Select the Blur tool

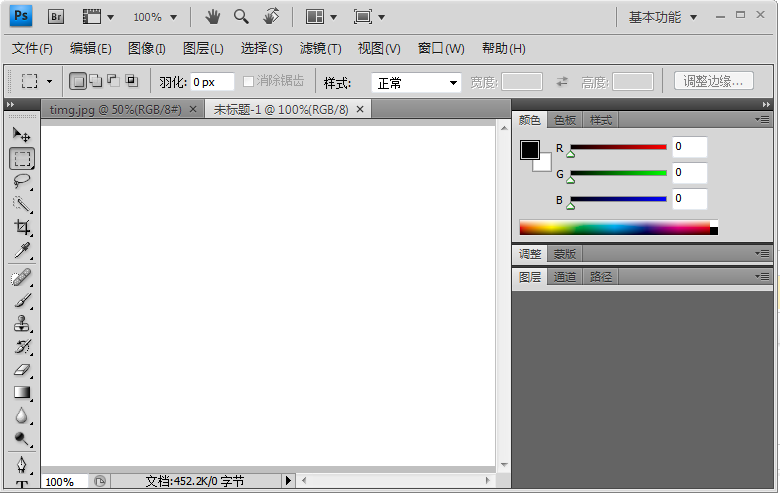[x=22, y=415]
